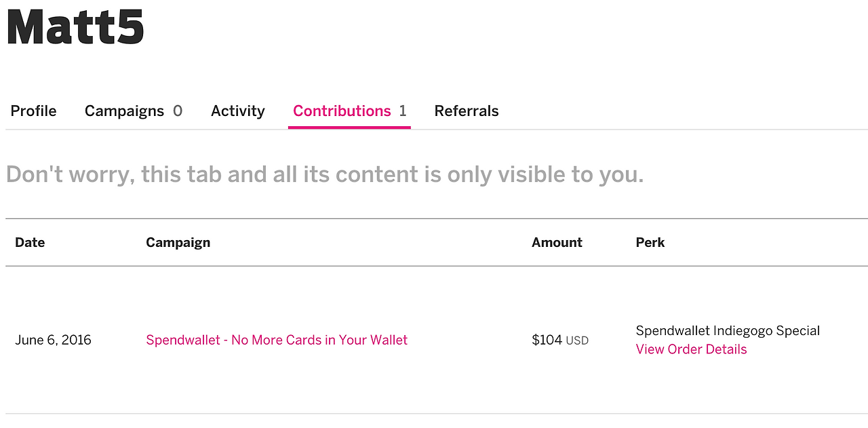Screen dimensions: 868x428
Task: Click the "Don't worry" privacy notice text
Action: tap(324, 175)
